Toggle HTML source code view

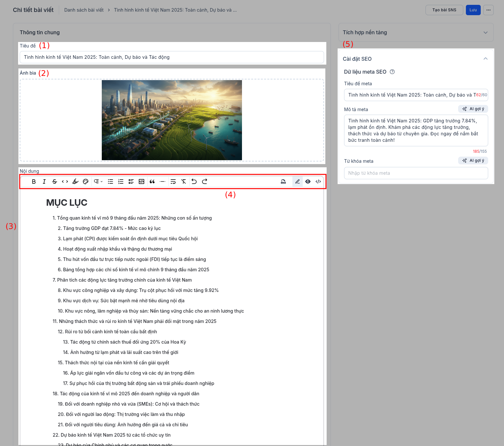(x=318, y=182)
